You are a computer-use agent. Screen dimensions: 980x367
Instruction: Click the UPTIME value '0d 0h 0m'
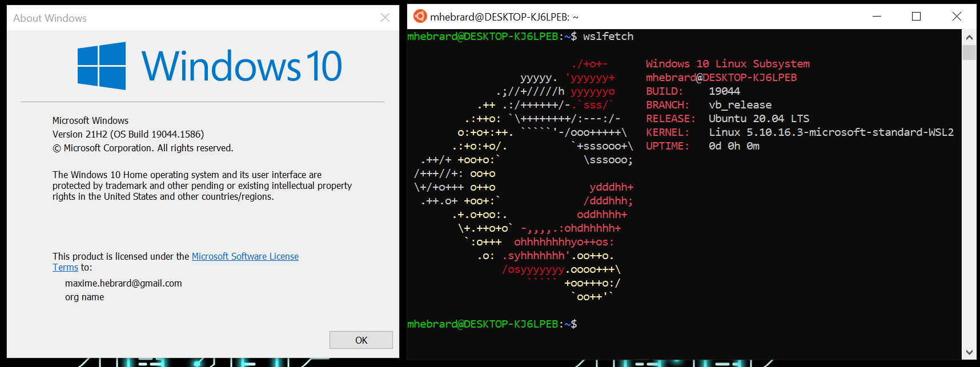pyautogui.click(x=734, y=146)
